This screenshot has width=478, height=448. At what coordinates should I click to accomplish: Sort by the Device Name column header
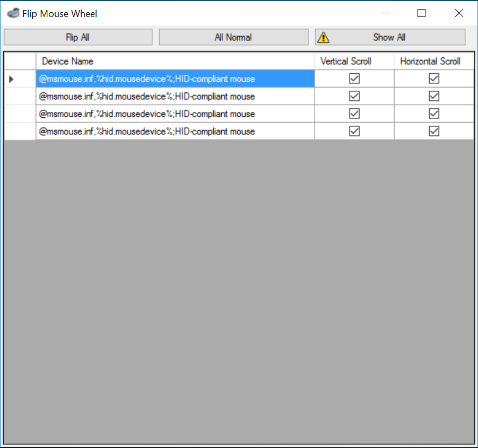[175, 61]
